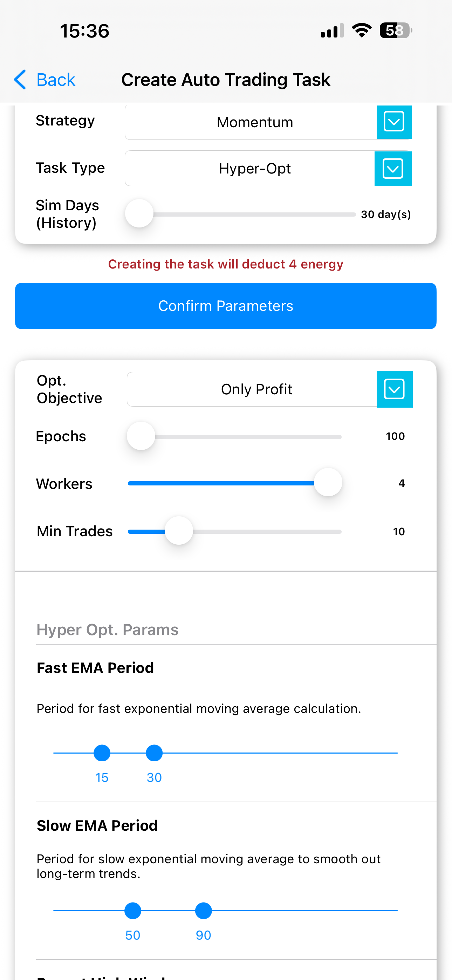The image size is (452, 980).
Task: Open the Opt. Objective dropdown arrow
Action: [x=394, y=389]
